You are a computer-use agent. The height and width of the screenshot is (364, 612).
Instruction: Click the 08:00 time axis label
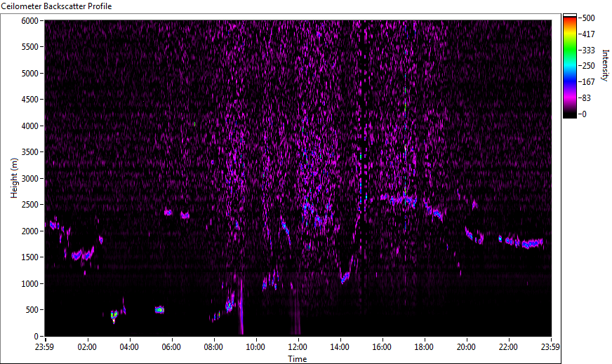click(x=213, y=347)
